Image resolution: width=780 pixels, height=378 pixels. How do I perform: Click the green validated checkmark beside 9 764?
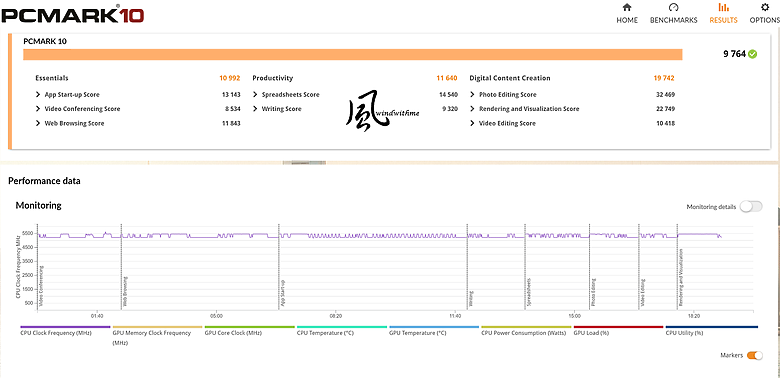(752, 54)
